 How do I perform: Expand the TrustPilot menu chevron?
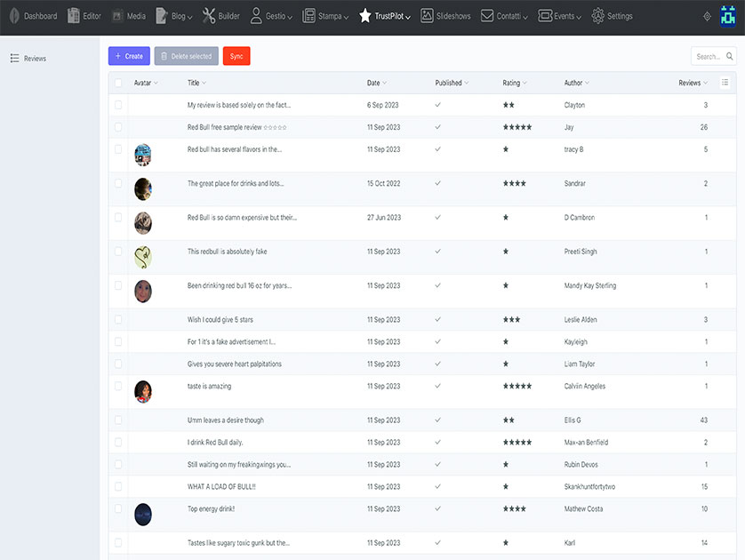(408, 18)
